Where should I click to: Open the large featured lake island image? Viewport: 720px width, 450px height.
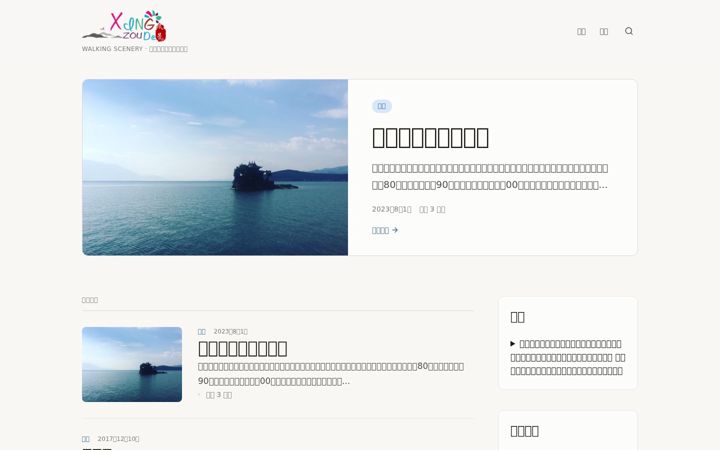pos(215,167)
